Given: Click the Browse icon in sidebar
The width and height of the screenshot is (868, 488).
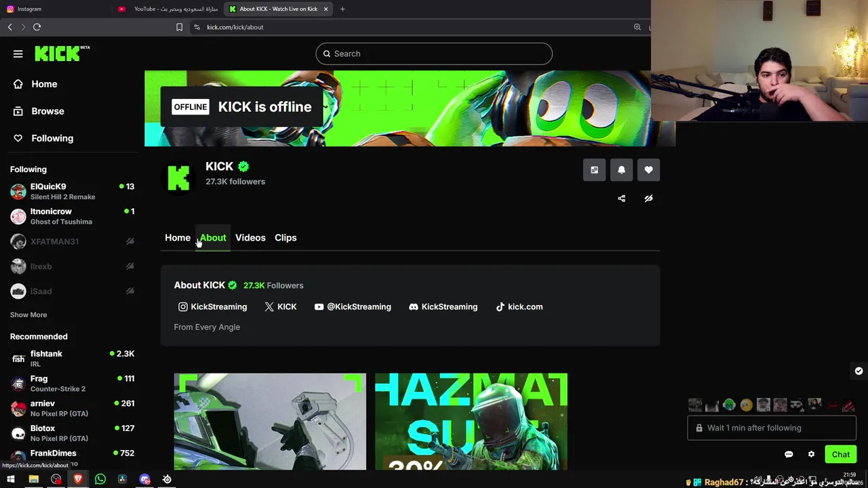Looking at the screenshot, I should pos(18,111).
